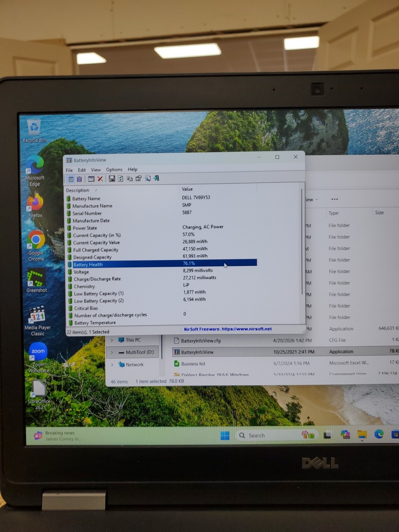Select the Full Charged Capacity row
This screenshot has height=532, width=399.
click(x=161, y=249)
